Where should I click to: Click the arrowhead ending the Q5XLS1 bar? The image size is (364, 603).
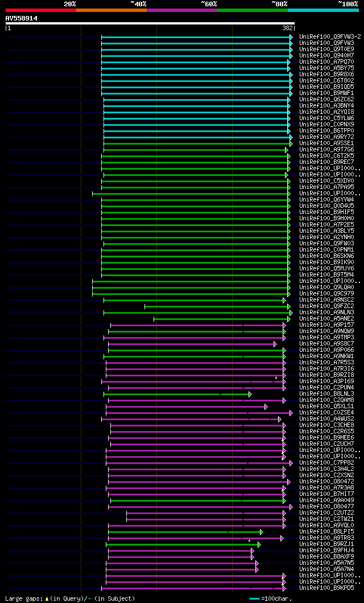266,407
